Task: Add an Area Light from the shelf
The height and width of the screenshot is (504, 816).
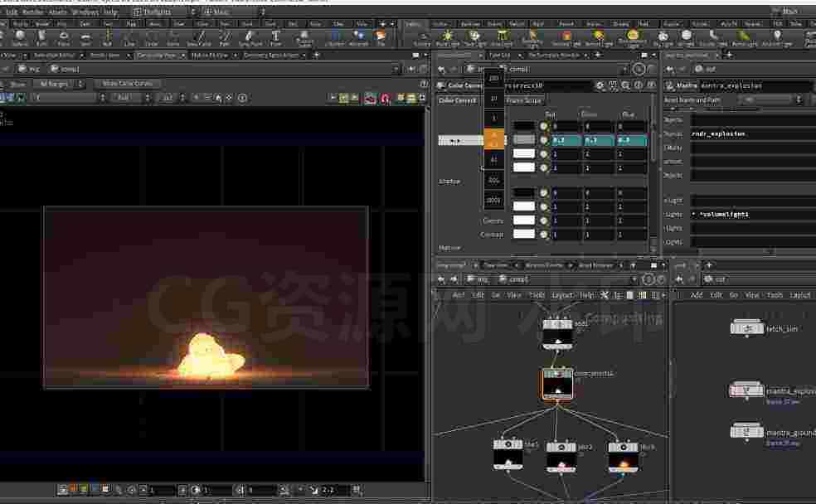Action: click(x=503, y=37)
